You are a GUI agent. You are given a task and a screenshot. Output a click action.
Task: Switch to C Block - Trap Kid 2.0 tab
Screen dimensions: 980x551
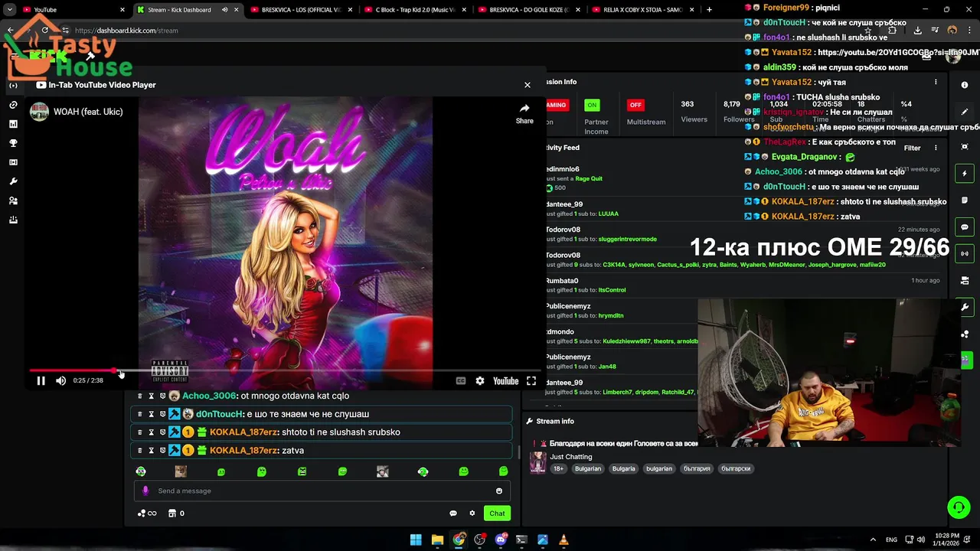pos(415,10)
